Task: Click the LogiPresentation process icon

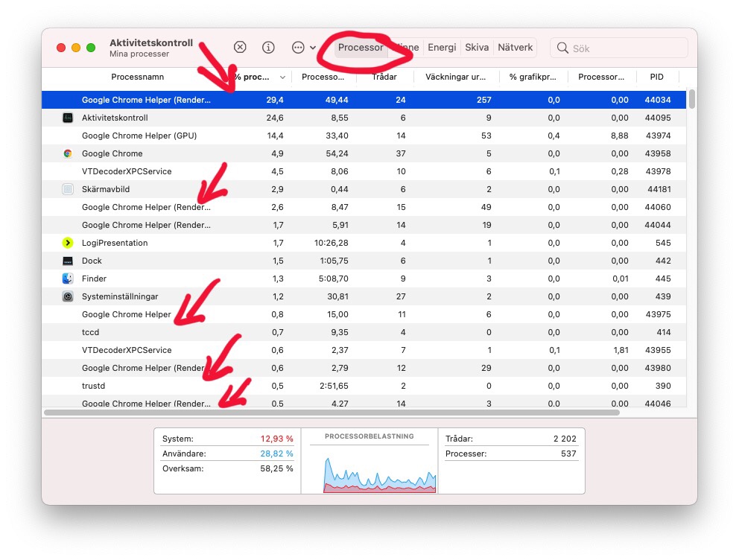Action: [68, 243]
